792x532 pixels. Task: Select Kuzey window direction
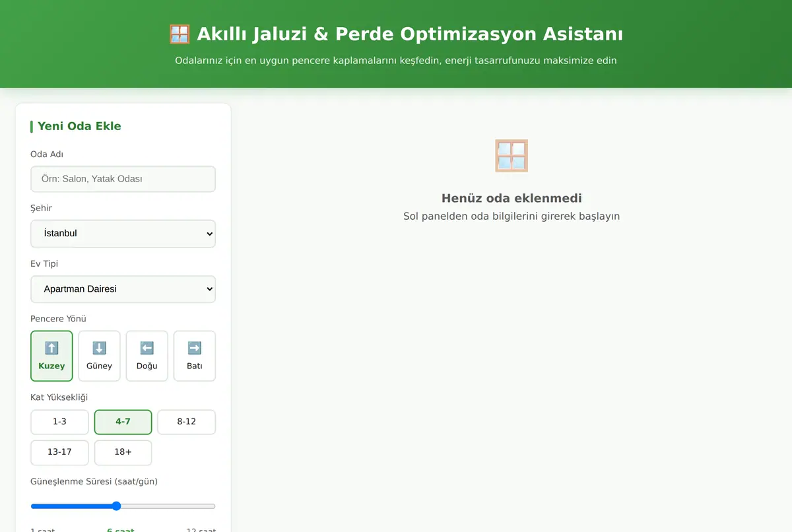point(51,356)
